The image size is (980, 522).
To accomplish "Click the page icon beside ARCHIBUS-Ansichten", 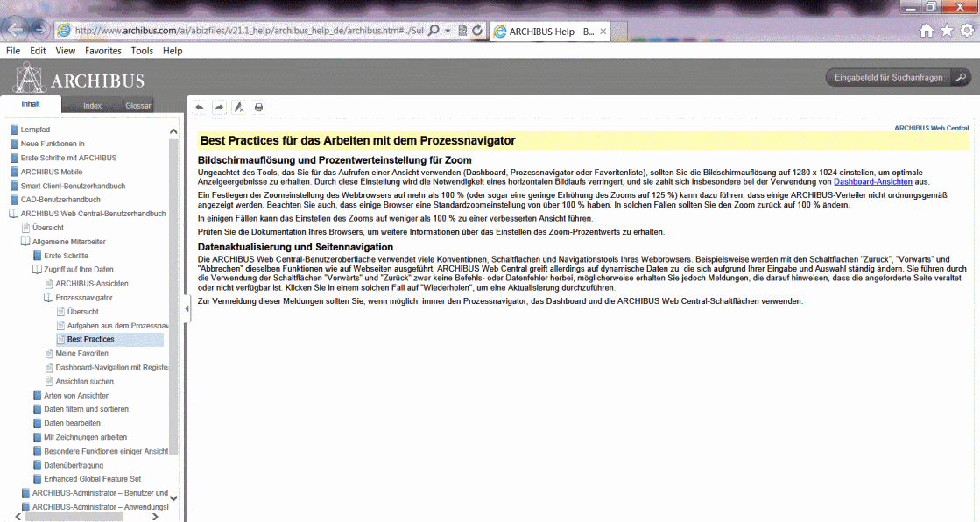I will 49,284.
